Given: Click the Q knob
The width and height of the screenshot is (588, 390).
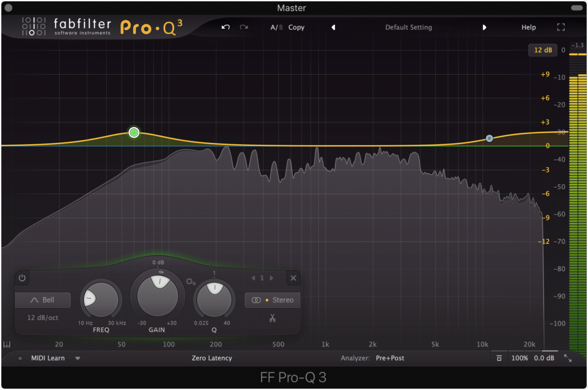Looking at the screenshot, I should click(214, 299).
